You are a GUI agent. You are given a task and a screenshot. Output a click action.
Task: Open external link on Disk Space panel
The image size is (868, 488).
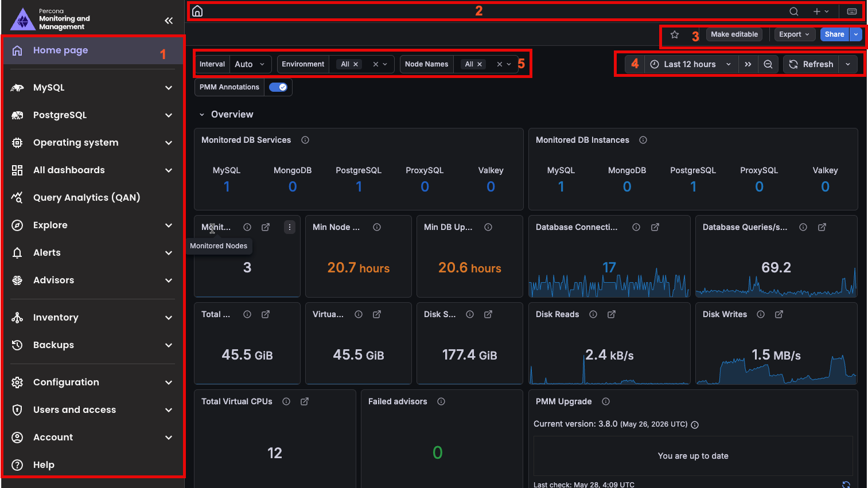coord(488,314)
